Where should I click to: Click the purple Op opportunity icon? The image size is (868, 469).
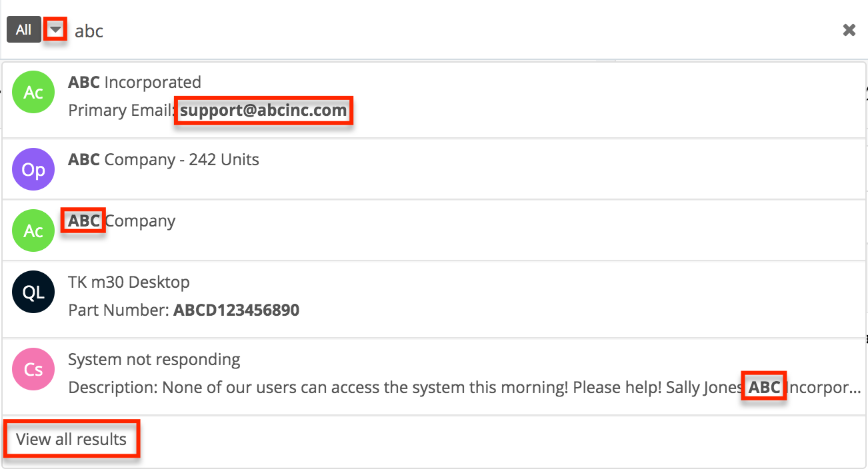(33, 169)
